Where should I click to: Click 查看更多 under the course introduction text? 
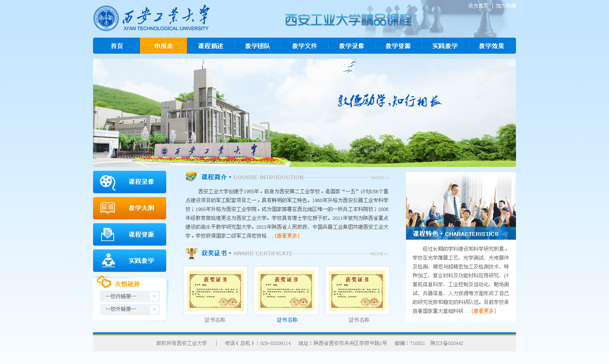pyautogui.click(x=287, y=236)
